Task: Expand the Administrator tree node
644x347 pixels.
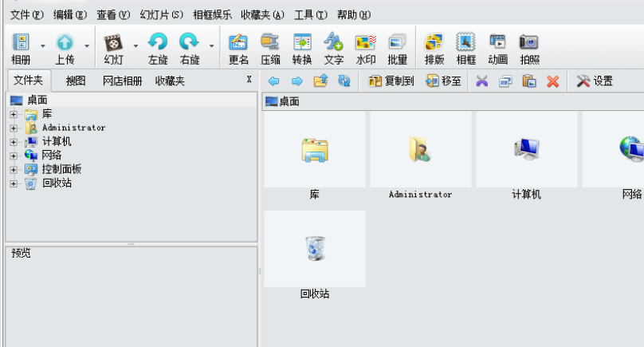Action: [x=14, y=128]
